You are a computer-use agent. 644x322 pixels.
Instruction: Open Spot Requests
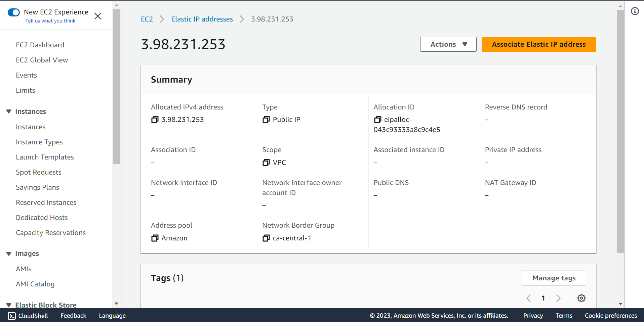point(39,172)
